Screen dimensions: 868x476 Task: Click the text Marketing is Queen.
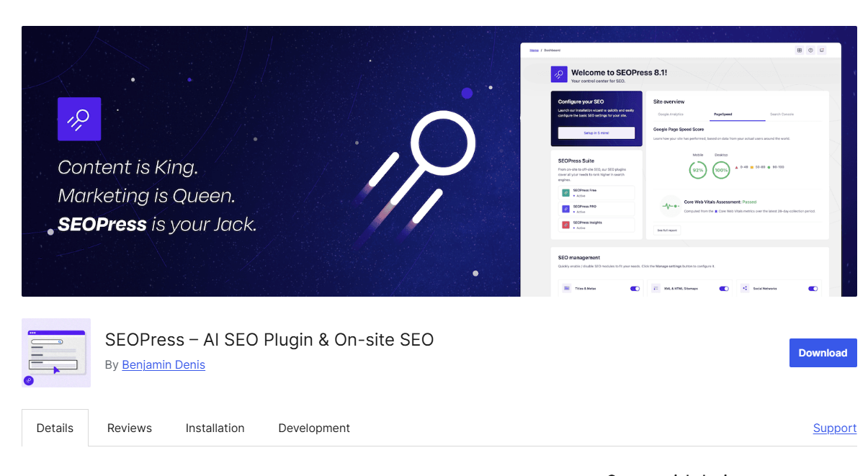(146, 196)
